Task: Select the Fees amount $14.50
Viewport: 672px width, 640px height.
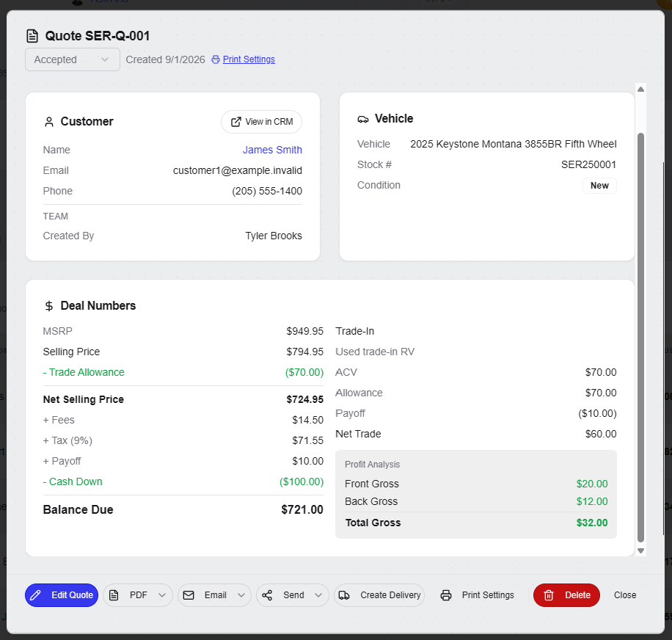Action: [307, 420]
